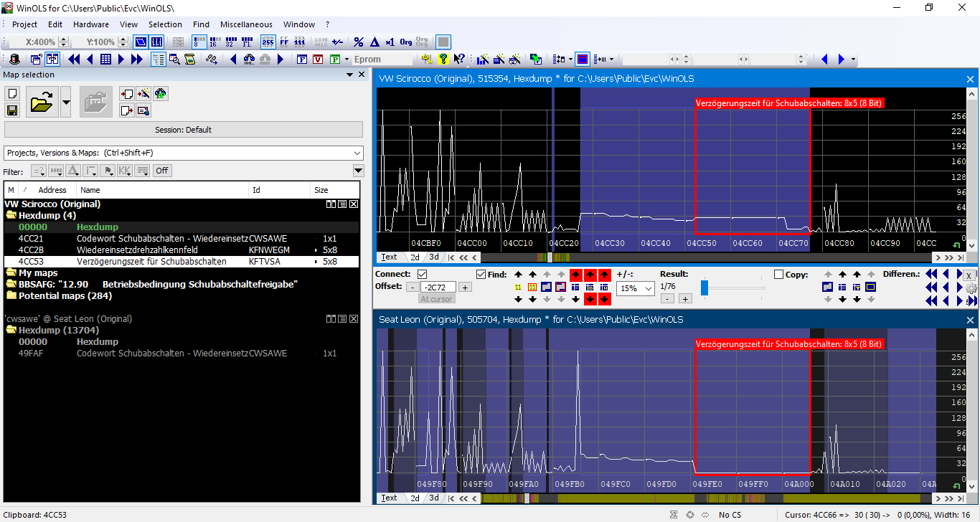
Task: Expand Hexdump (13704) folder under Seat Leon
Action: coord(11,330)
